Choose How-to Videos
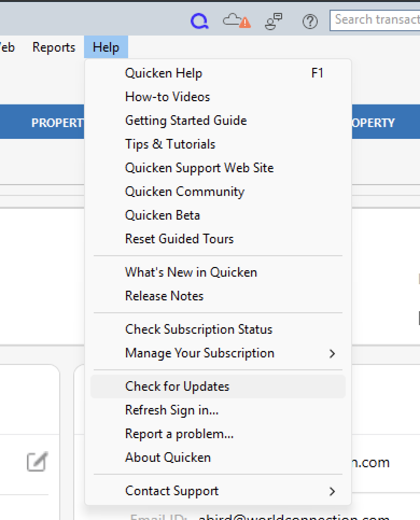Viewport: 420px width, 520px height. [x=167, y=97]
